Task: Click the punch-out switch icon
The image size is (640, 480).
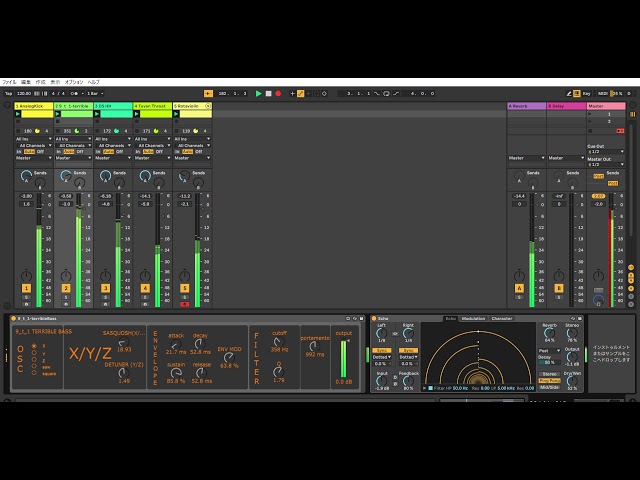Action: coord(396,93)
